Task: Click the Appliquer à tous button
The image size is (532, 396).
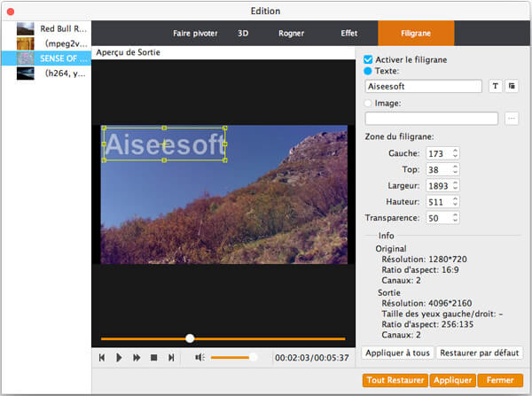Action: pyautogui.click(x=396, y=353)
